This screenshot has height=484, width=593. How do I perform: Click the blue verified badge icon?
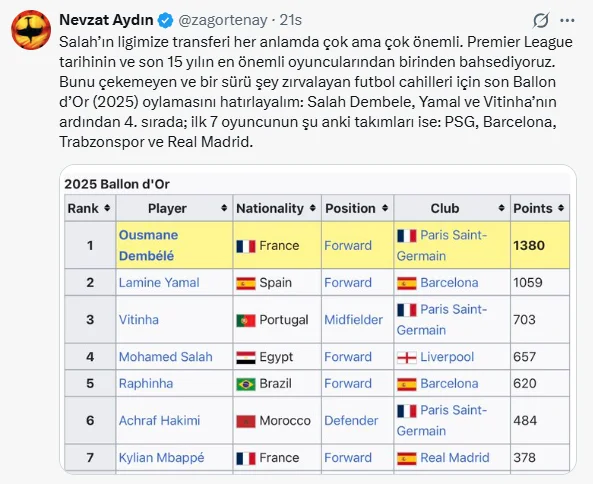[x=165, y=20]
